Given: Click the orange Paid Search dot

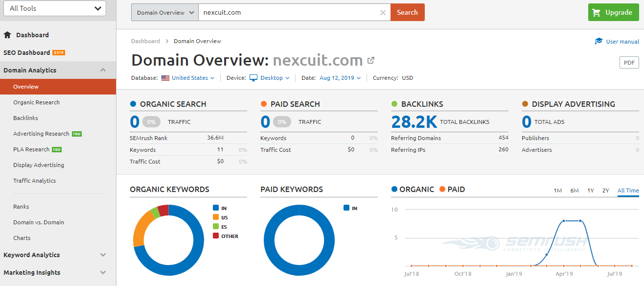Looking at the screenshot, I should (264, 104).
